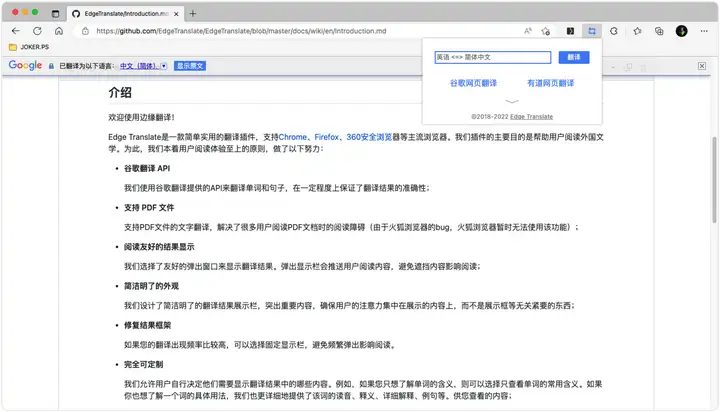This screenshot has height=412, width=720.
Task: Open the Favorites star list
Action: click(x=637, y=31)
